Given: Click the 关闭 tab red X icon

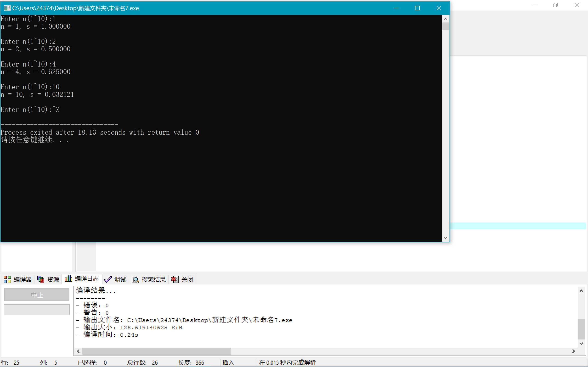Looking at the screenshot, I should click(x=175, y=279).
